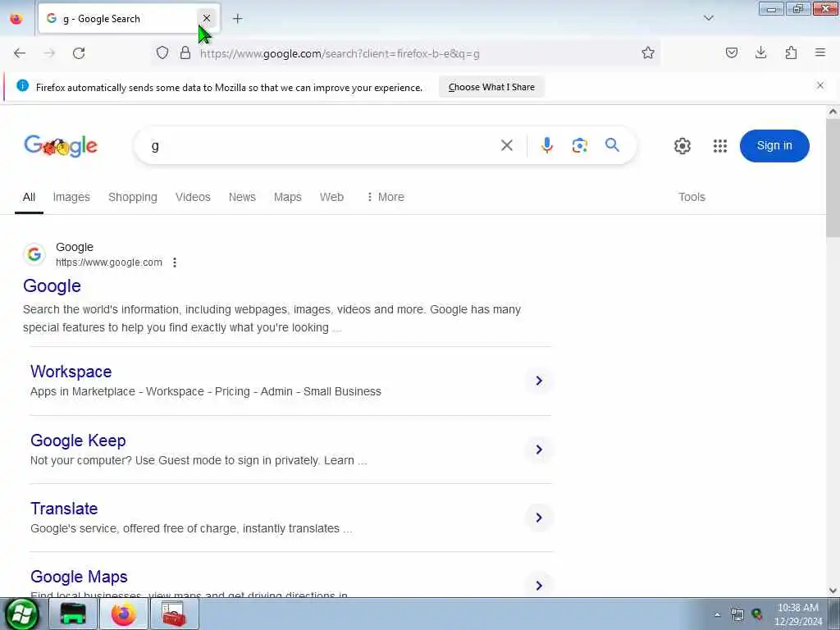Open the Windows Start menu

(x=22, y=614)
